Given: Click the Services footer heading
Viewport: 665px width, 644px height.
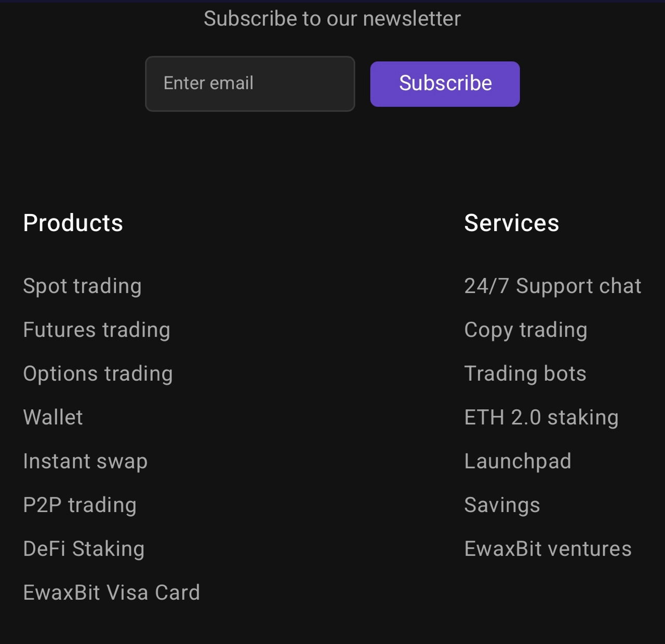Looking at the screenshot, I should [x=512, y=223].
